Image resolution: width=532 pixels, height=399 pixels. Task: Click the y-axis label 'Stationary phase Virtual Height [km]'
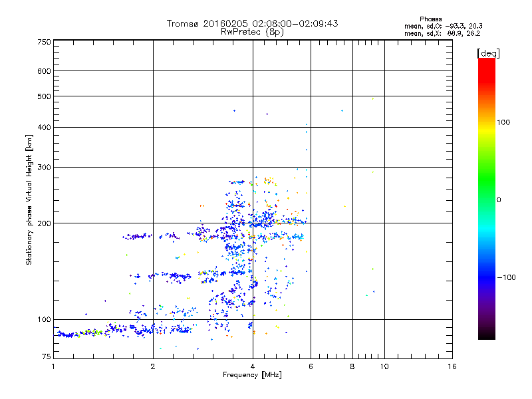pyautogui.click(x=29, y=199)
